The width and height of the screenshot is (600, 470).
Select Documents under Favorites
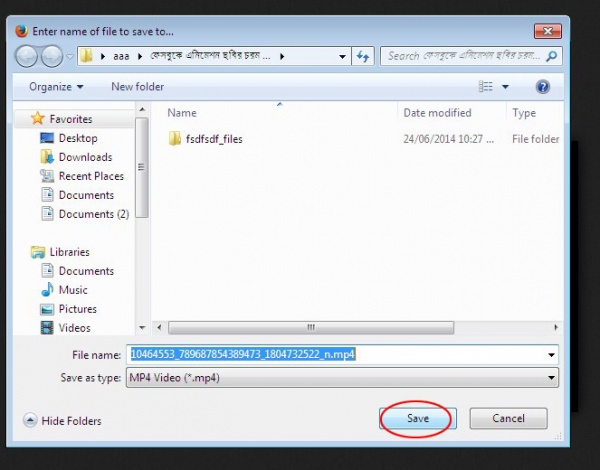point(86,195)
